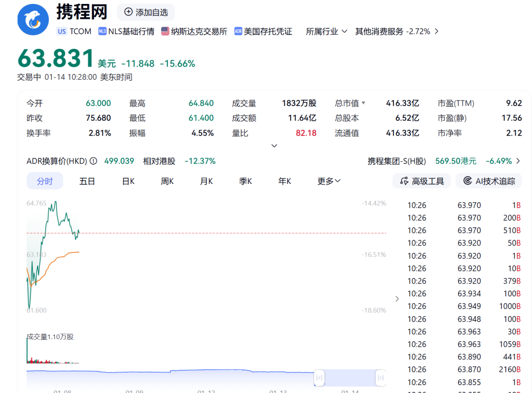This screenshot has height=393, width=532.
Task: Click the H-share price 569.50港元
Action: [x=456, y=161]
